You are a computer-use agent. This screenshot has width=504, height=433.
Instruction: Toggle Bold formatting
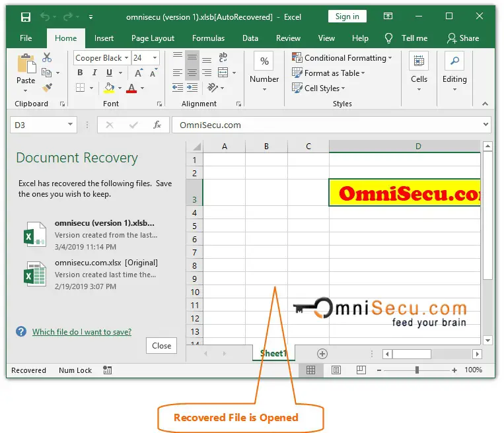tap(80, 73)
